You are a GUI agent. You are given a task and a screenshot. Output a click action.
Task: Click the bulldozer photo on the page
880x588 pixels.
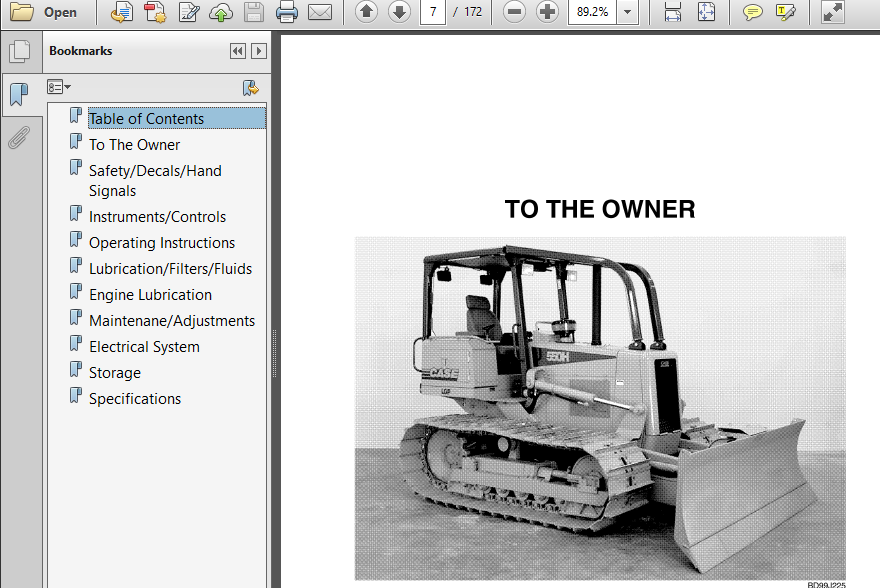click(600, 408)
